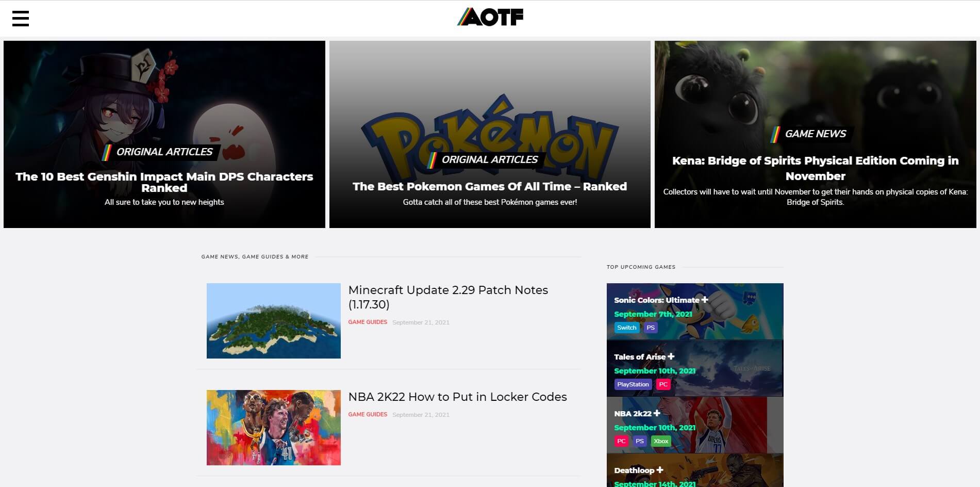980x487 pixels.
Task: Open Best Pokemon Games Of All Time article
Action: [x=490, y=186]
